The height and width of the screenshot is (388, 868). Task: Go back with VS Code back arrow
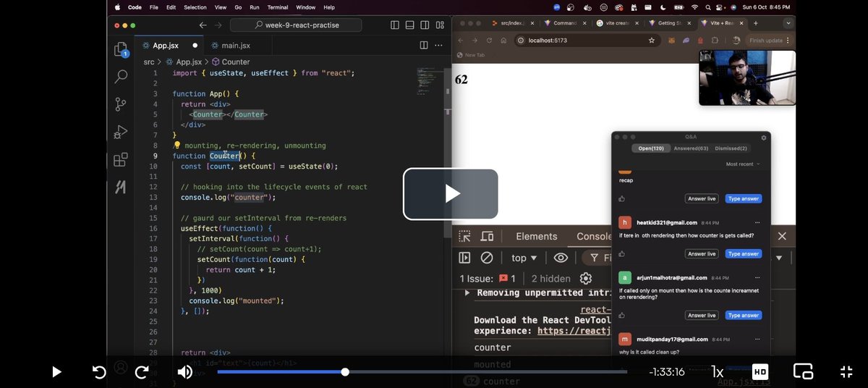point(203,25)
